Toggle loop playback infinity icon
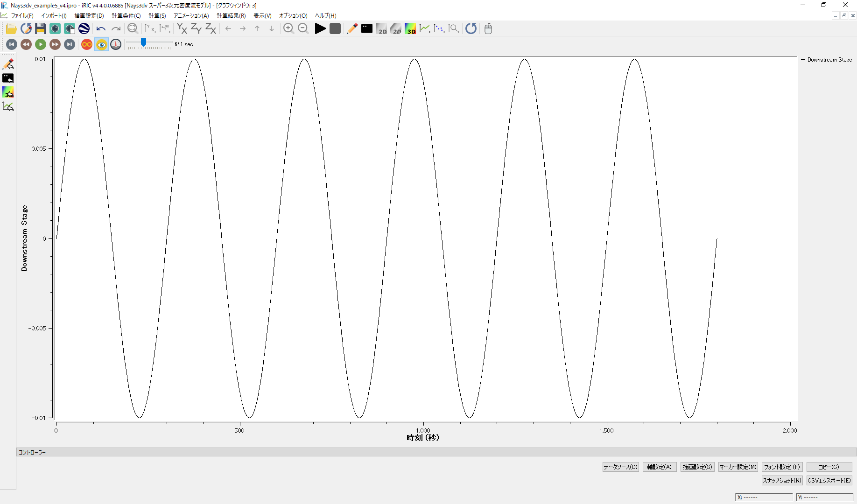This screenshot has width=857, height=504. 87,44
